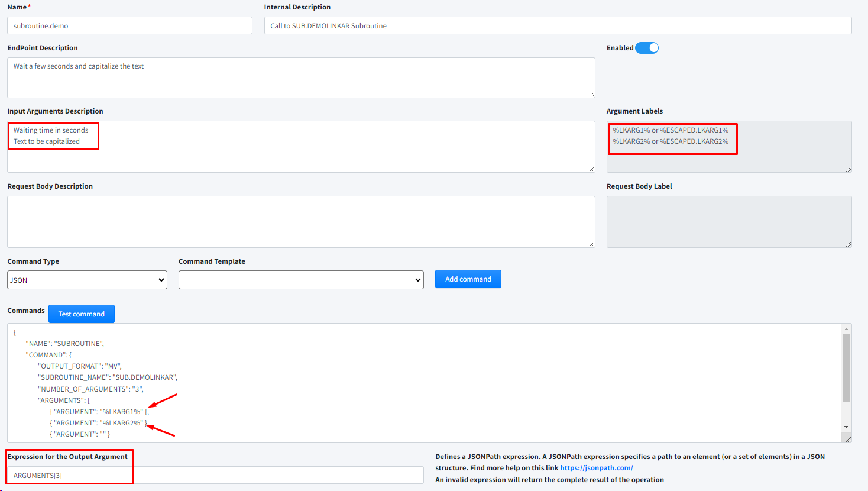Click the Commands editor resize handle
868x491 pixels.
point(847,438)
